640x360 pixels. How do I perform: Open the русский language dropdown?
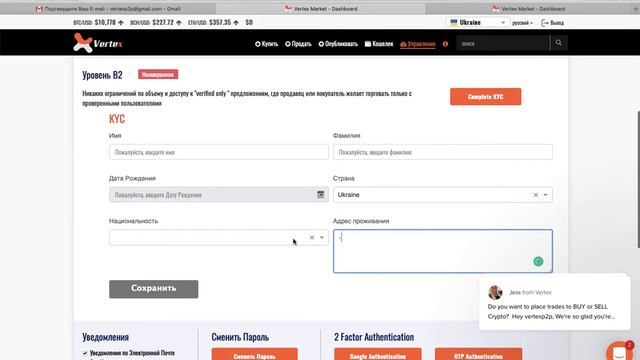tap(522, 23)
